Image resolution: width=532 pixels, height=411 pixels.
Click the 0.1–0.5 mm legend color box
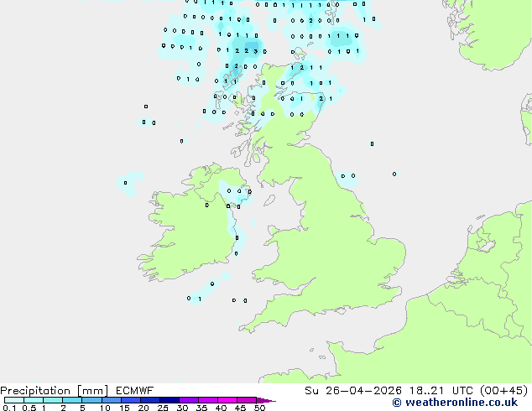tap(14, 400)
